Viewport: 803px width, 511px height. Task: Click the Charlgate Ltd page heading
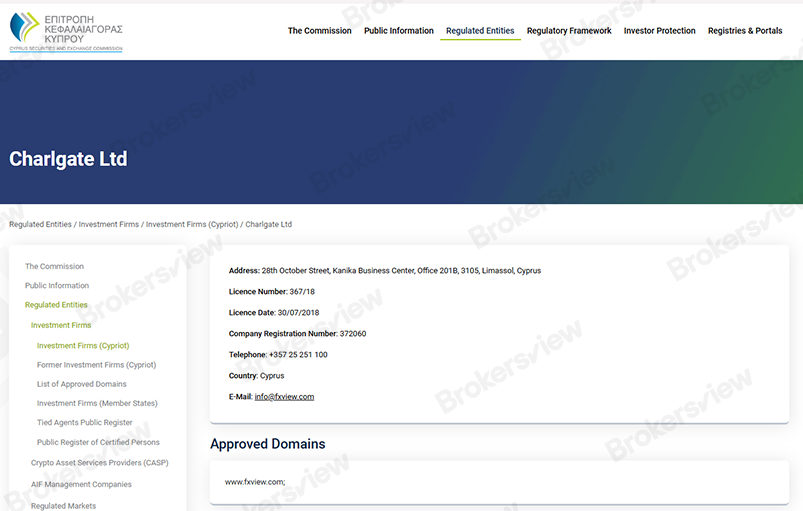click(x=68, y=159)
